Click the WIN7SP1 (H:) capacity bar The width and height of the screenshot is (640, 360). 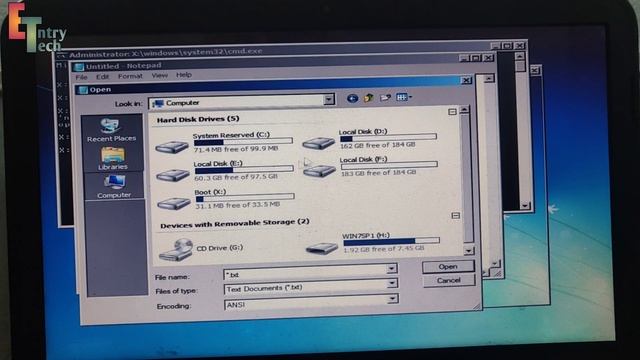point(391,241)
